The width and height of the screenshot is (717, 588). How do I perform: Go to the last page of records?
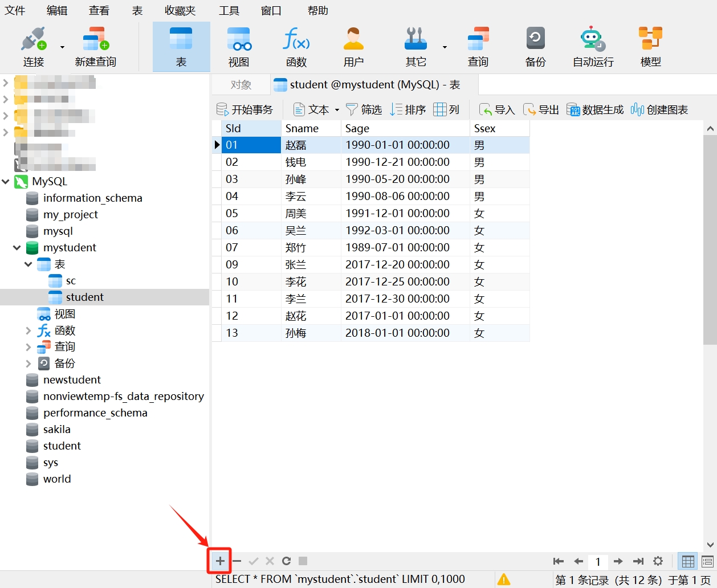(638, 561)
